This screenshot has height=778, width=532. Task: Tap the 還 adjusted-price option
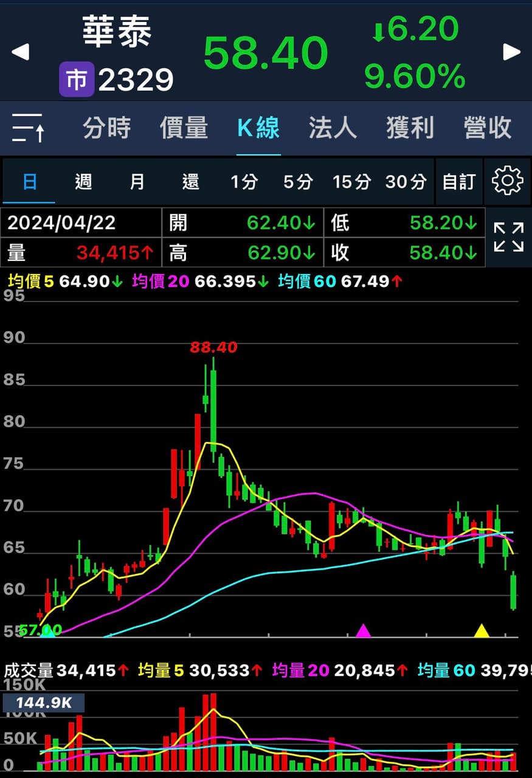(191, 181)
